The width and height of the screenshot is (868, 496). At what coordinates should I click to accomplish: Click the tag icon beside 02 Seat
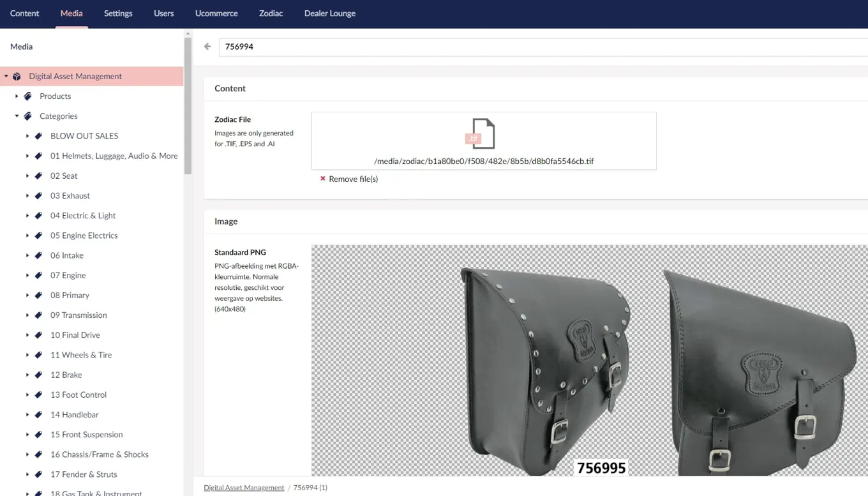click(x=39, y=176)
